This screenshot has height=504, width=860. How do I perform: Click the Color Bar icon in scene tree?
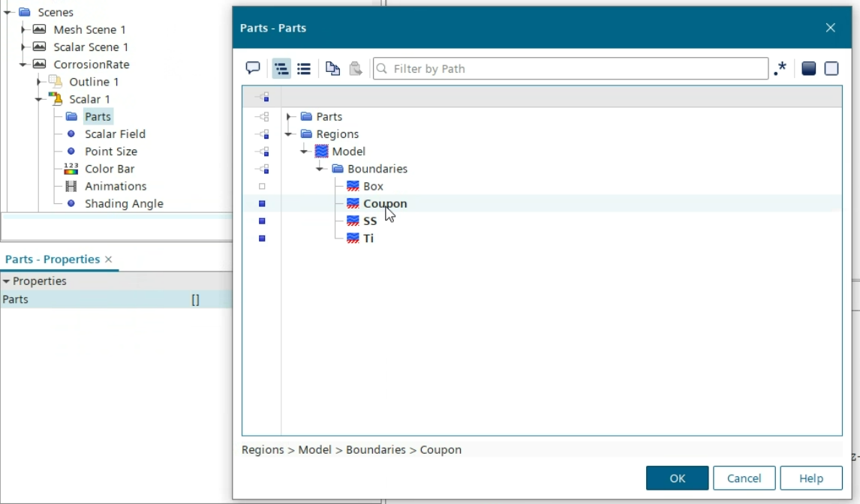pyautogui.click(x=71, y=168)
